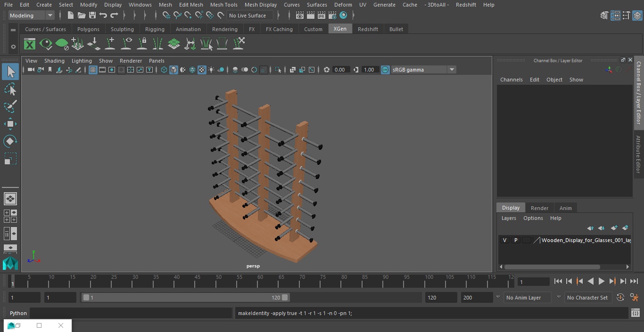This screenshot has height=332, width=644.
Task: Click XGen preview eye icon on shelf
Action: click(46, 44)
